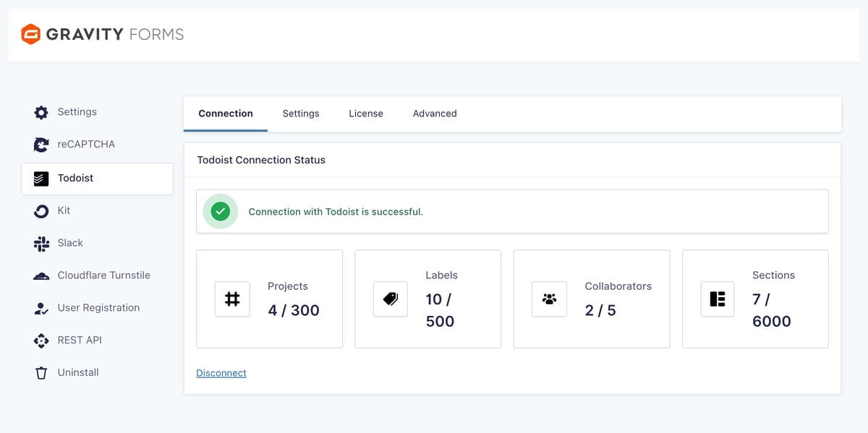Open the Kit icon in sidebar
Viewport: 868px width, 433px height.
pos(41,211)
